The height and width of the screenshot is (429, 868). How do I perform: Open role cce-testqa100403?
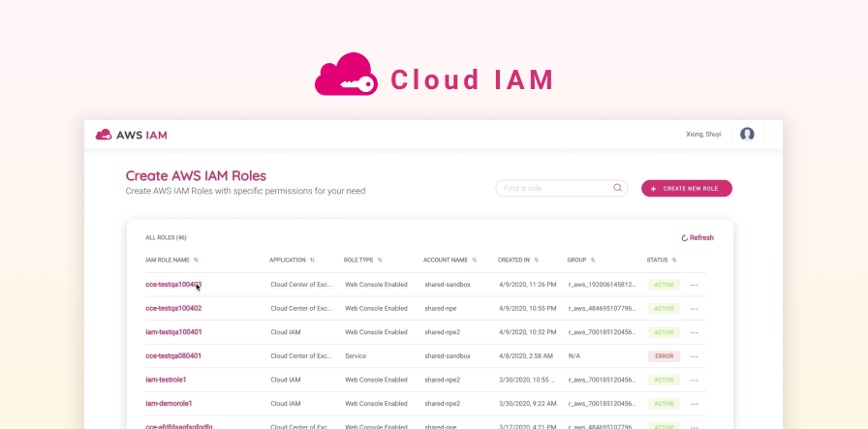pyautogui.click(x=173, y=285)
